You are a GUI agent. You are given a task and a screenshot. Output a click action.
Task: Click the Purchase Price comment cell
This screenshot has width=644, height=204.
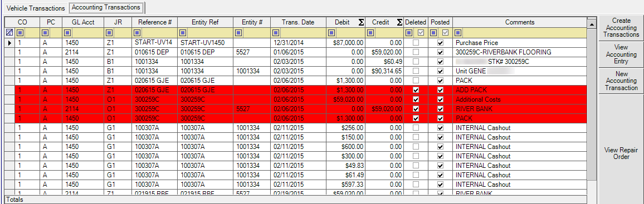[x=520, y=43]
